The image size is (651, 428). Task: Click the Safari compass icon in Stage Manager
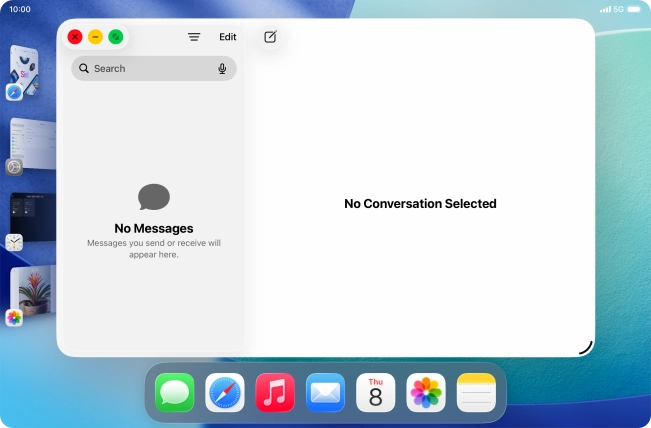pyautogui.click(x=14, y=92)
